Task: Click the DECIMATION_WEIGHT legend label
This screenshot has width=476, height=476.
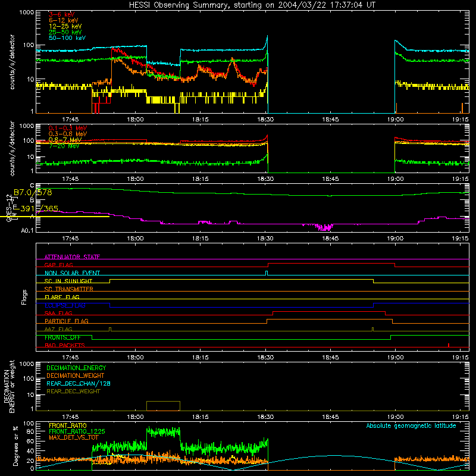Action: point(76,375)
